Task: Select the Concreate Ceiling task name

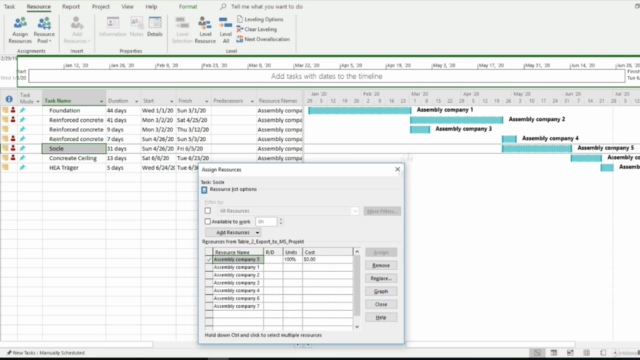Action: pyautogui.click(x=73, y=158)
